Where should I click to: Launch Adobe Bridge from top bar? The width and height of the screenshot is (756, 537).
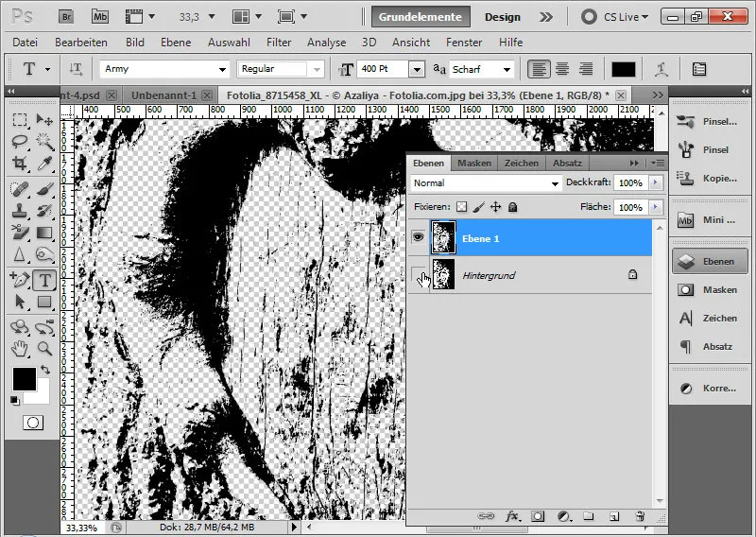point(66,17)
